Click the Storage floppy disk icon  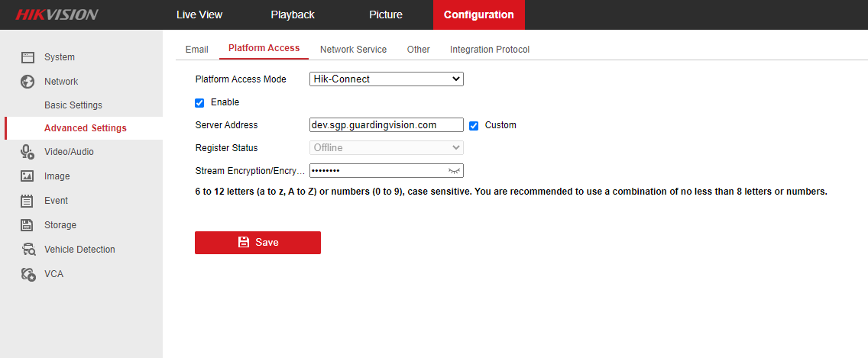point(28,225)
